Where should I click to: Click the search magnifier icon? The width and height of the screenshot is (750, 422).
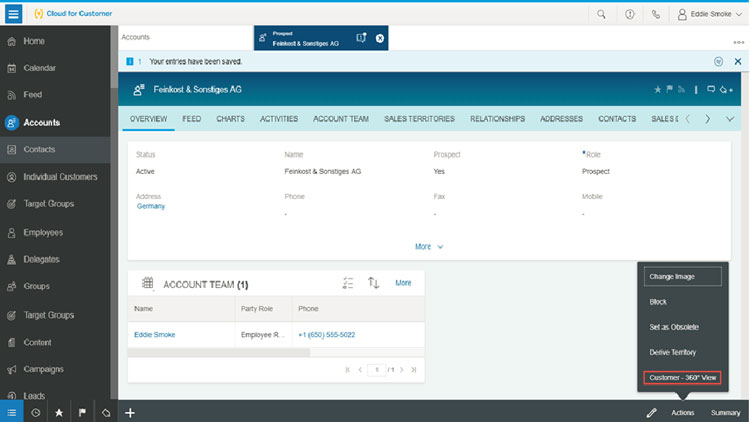pyautogui.click(x=601, y=14)
